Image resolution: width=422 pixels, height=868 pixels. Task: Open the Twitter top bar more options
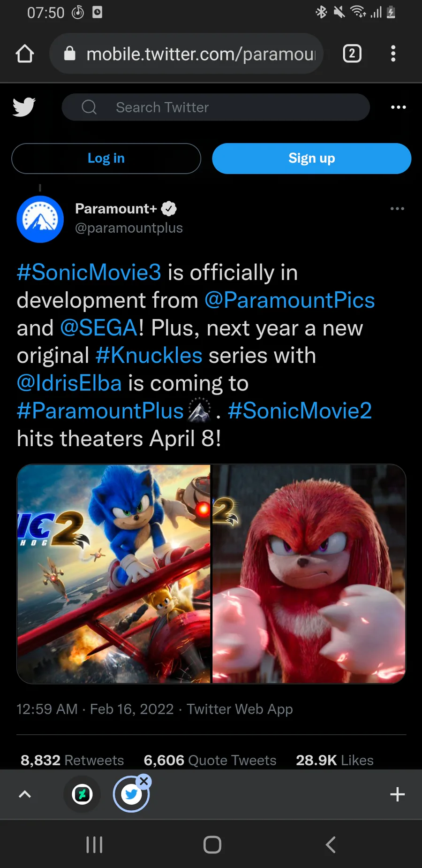tap(398, 107)
